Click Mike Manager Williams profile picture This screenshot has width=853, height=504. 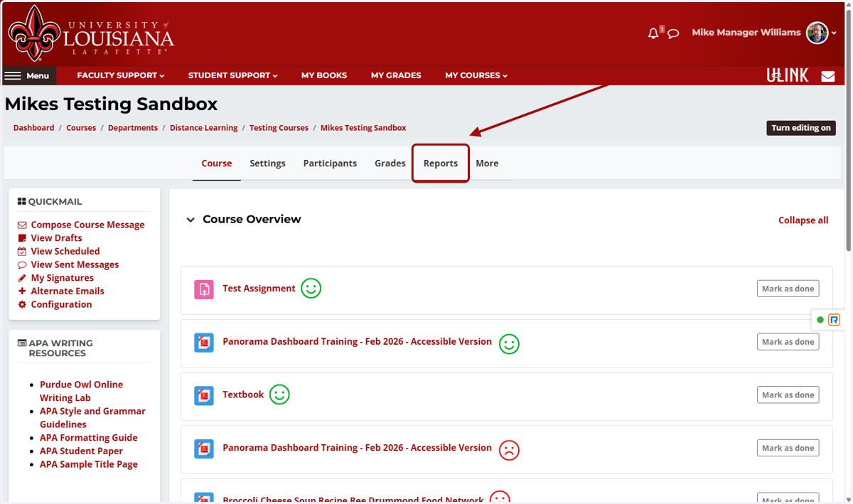coord(817,33)
